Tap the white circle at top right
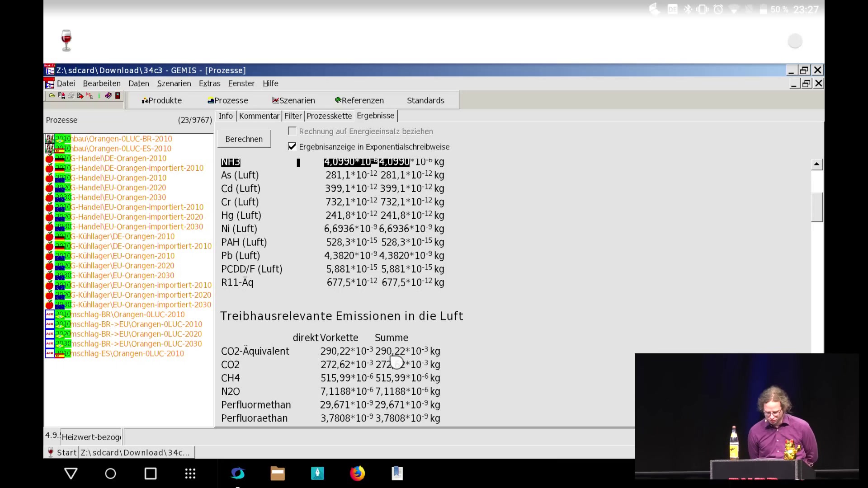Image resolution: width=868 pixels, height=488 pixels. click(x=795, y=41)
